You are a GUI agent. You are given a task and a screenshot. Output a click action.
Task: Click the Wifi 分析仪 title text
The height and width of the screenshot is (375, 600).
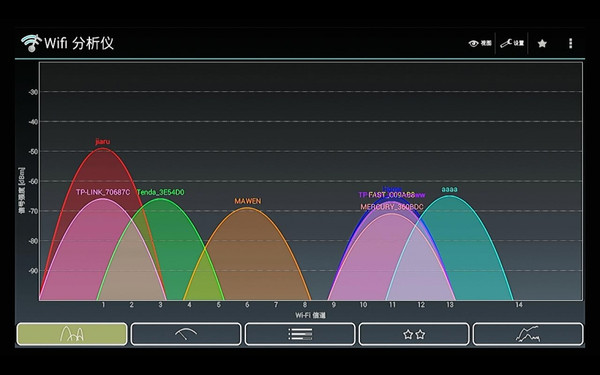tap(79, 43)
